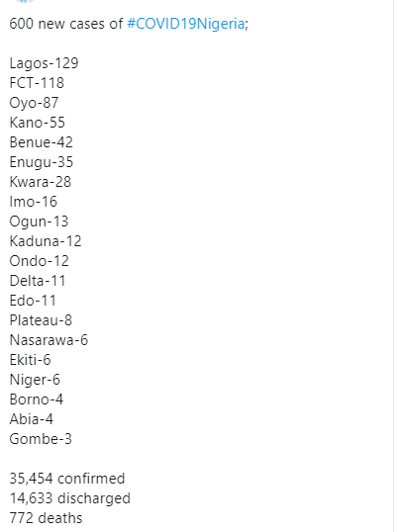Click on the Kano-55 entry
Image resolution: width=397 pixels, height=532 pixels.
(38, 123)
